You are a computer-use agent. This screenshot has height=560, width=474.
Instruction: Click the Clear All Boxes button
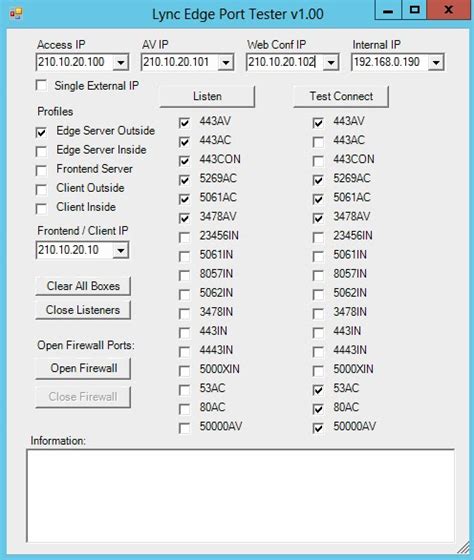pyautogui.click(x=83, y=286)
